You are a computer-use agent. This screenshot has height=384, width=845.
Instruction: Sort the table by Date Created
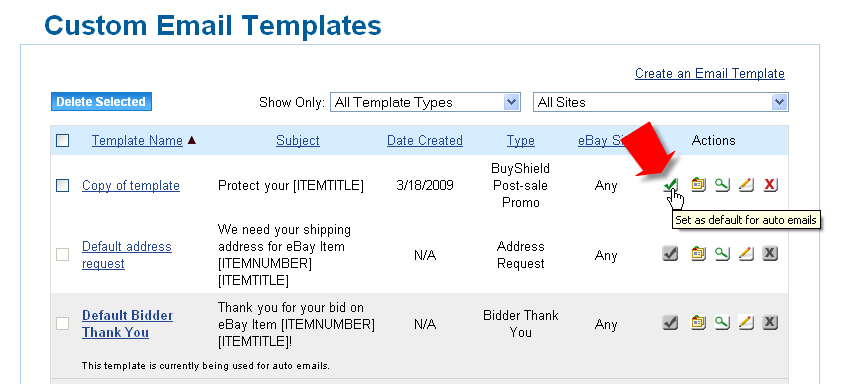pyautogui.click(x=425, y=141)
